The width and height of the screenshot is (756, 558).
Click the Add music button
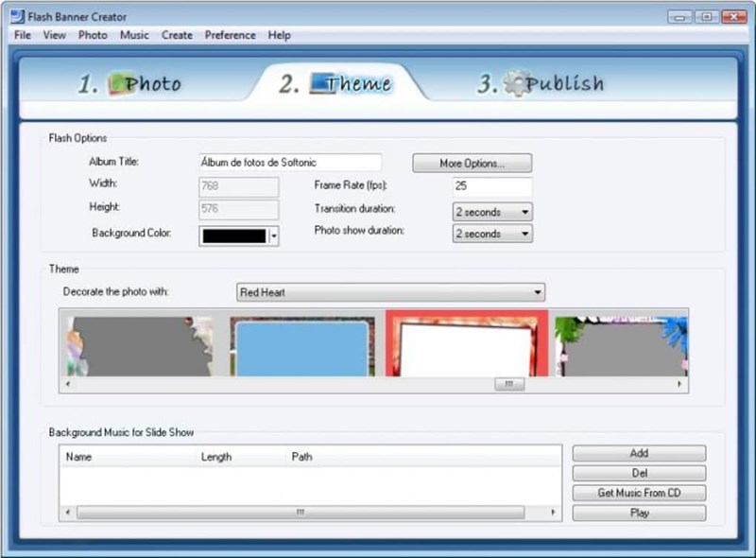pyautogui.click(x=639, y=453)
